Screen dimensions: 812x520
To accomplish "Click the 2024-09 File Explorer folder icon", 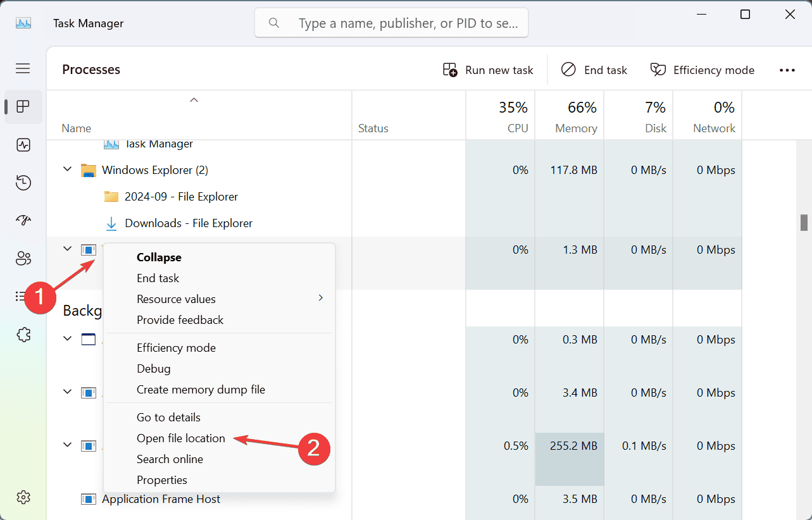I will (111, 197).
